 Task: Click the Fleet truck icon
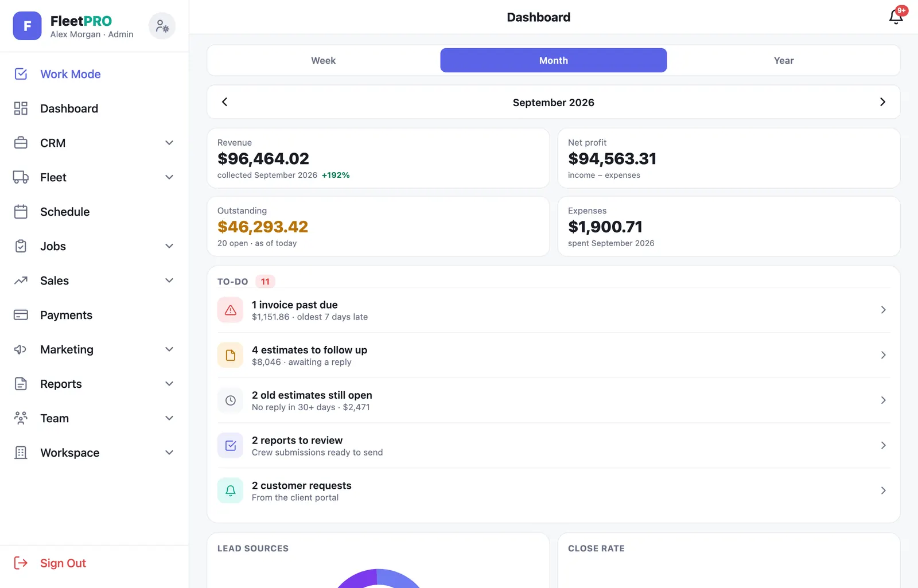point(21,177)
